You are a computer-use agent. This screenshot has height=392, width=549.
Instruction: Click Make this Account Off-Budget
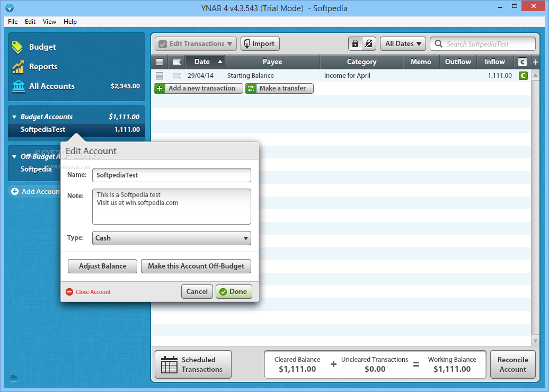click(x=196, y=266)
